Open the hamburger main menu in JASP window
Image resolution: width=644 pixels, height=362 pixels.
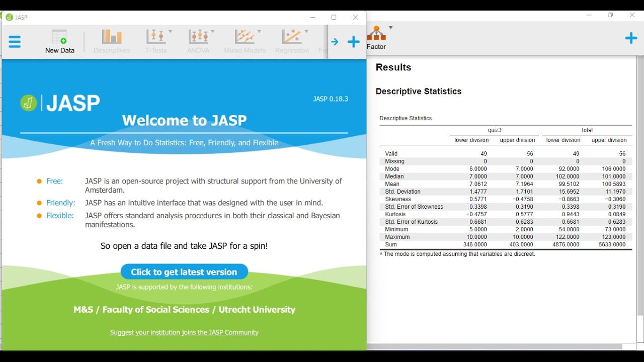tap(15, 42)
